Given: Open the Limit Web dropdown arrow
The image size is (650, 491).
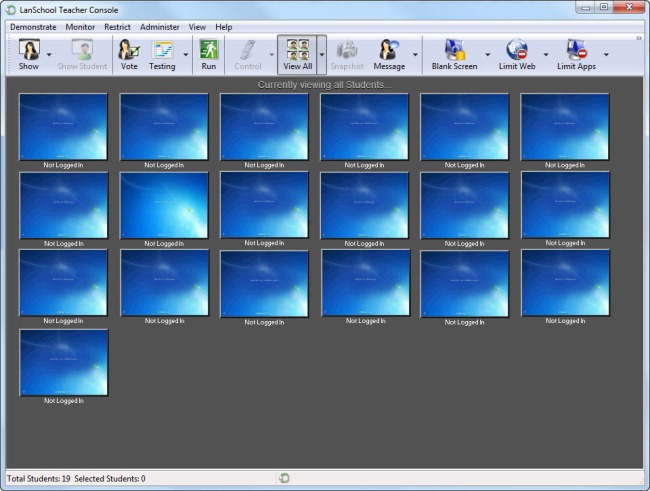Looking at the screenshot, I should [545, 55].
